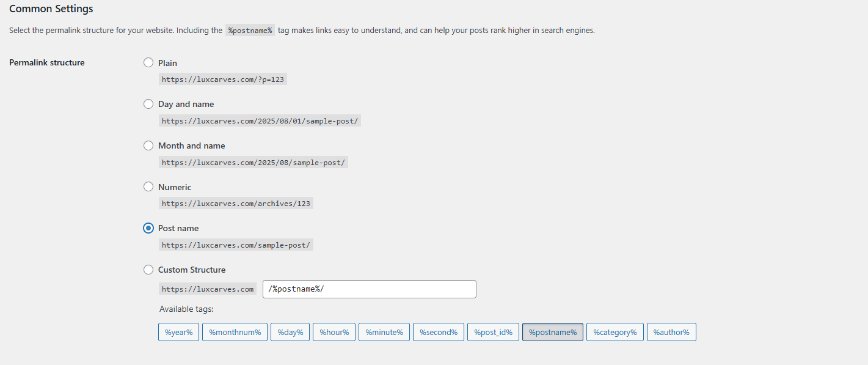Image resolution: width=868 pixels, height=365 pixels.
Task: Select the Plain permalink structure
Action: click(148, 62)
